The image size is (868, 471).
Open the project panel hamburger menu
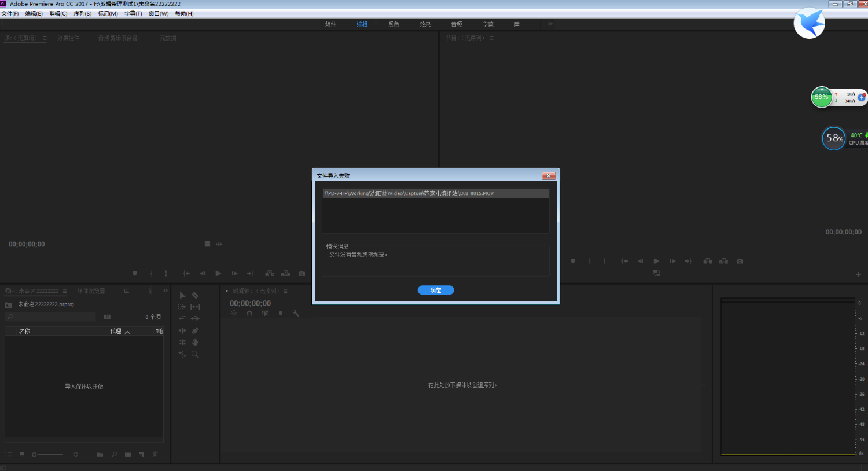pyautogui.click(x=65, y=291)
